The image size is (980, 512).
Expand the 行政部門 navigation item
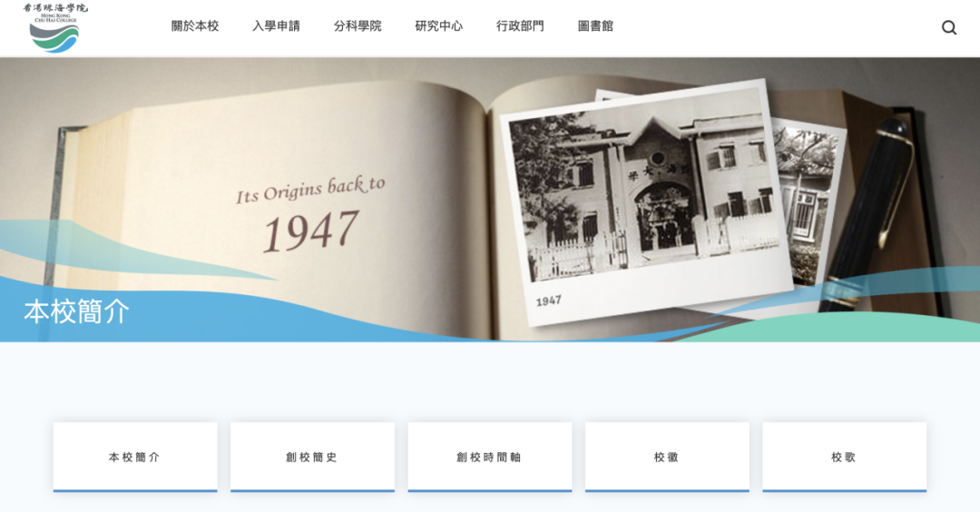520,26
